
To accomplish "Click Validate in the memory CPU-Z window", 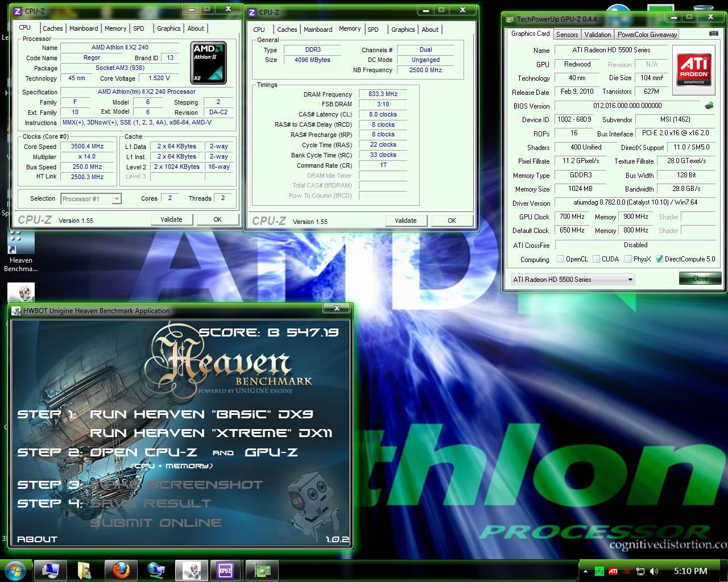I will [406, 221].
